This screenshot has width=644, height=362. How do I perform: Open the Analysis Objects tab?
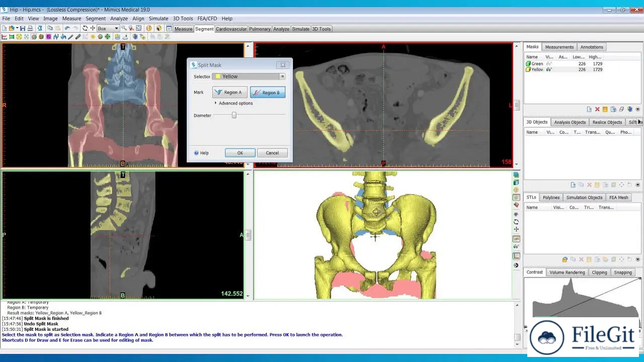(570, 122)
